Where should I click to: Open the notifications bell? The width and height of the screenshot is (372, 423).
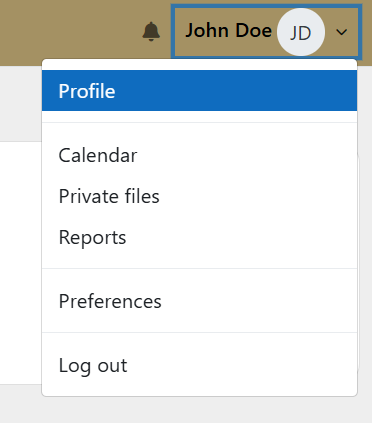(x=151, y=32)
